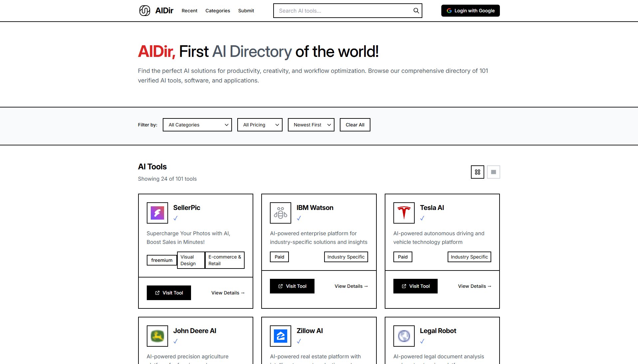
Task: Open the Recent nav item
Action: point(189,11)
